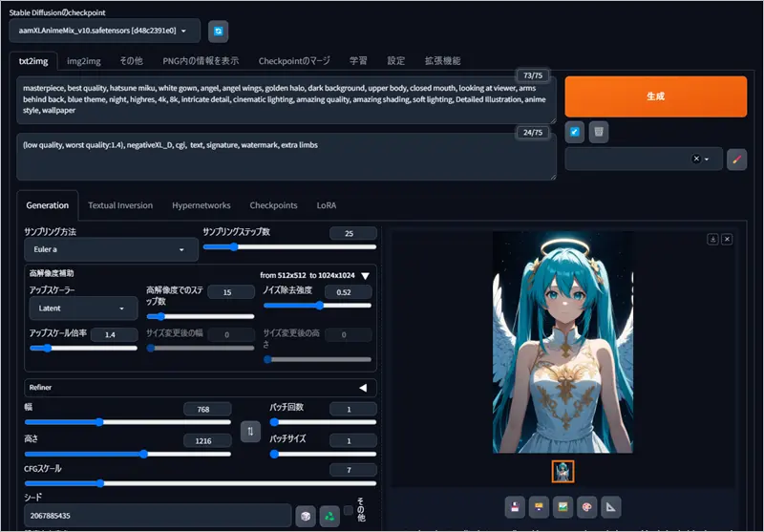
Task: Toggle the blue checkbox under the generate button
Action: pos(575,132)
